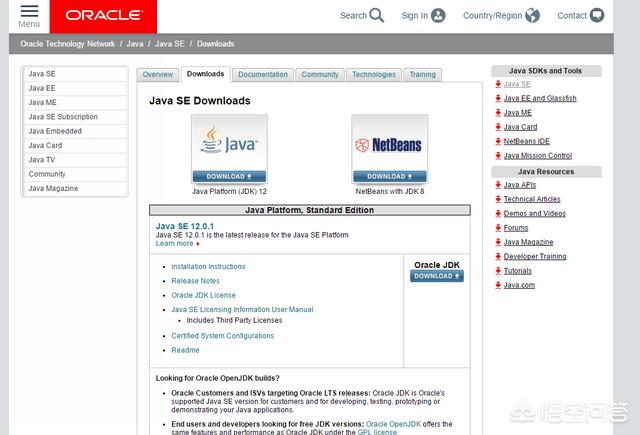Open the hamburger Menu icon

[x=29, y=11]
